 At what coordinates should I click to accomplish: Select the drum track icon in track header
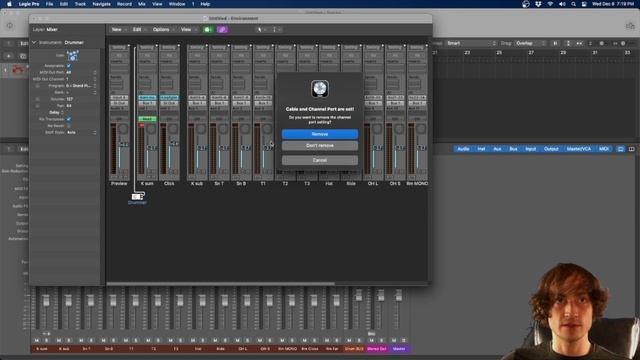pos(18,70)
